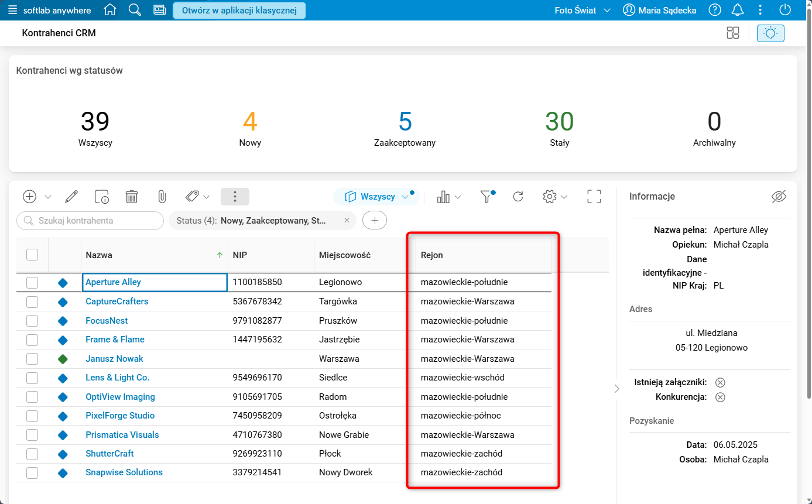Filter by Zaakceptowany status count tile
812x504 pixels.
click(405, 128)
